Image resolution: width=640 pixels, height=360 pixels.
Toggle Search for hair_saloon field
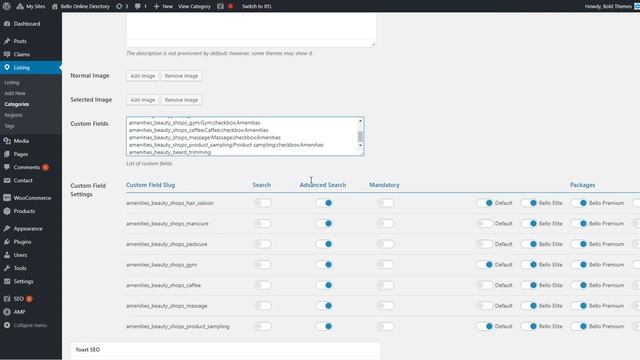[262, 203]
